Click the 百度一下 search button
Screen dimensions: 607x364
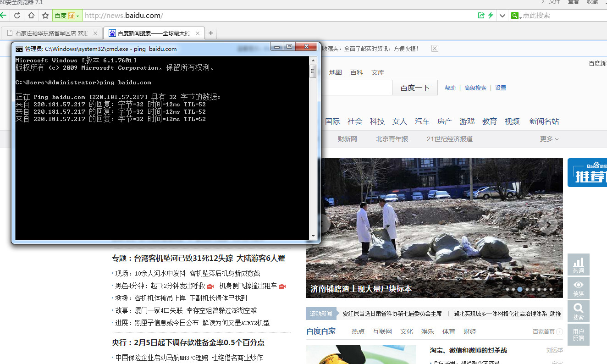click(415, 88)
